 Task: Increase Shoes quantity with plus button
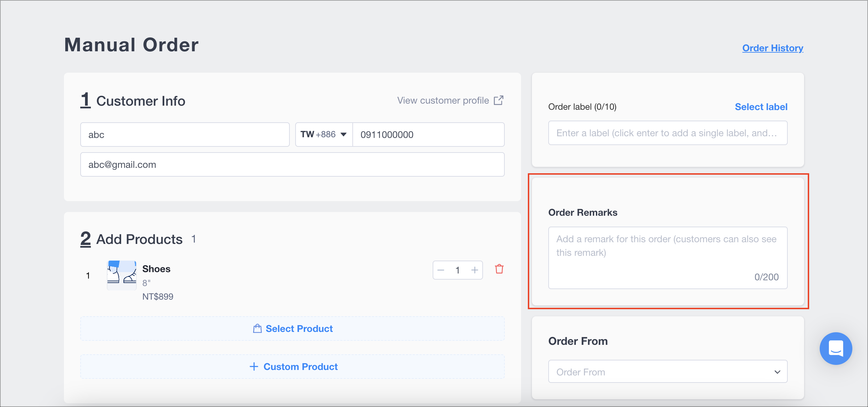pyautogui.click(x=475, y=270)
